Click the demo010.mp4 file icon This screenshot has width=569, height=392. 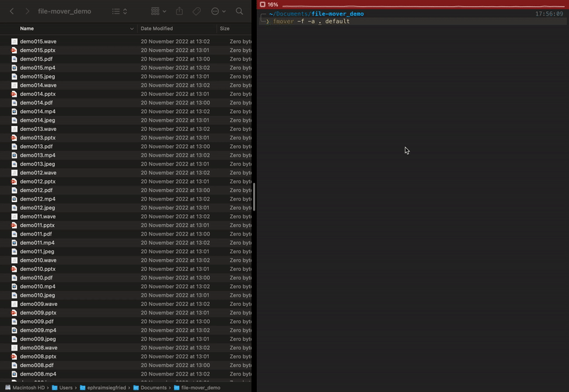tap(14, 287)
